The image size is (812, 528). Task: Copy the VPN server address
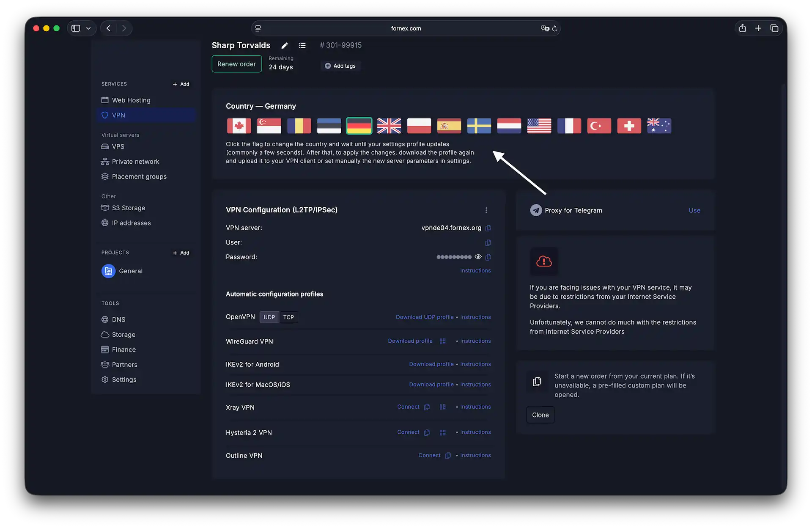(488, 228)
